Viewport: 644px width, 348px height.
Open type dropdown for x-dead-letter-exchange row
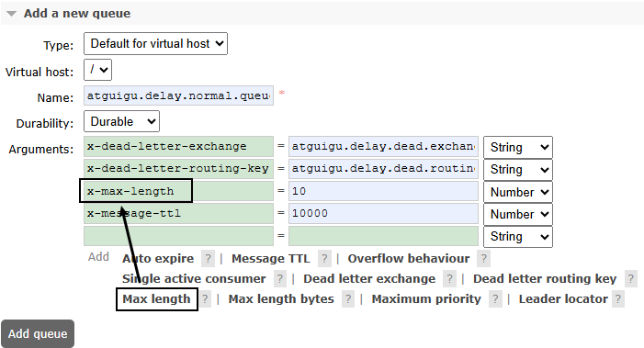point(518,147)
